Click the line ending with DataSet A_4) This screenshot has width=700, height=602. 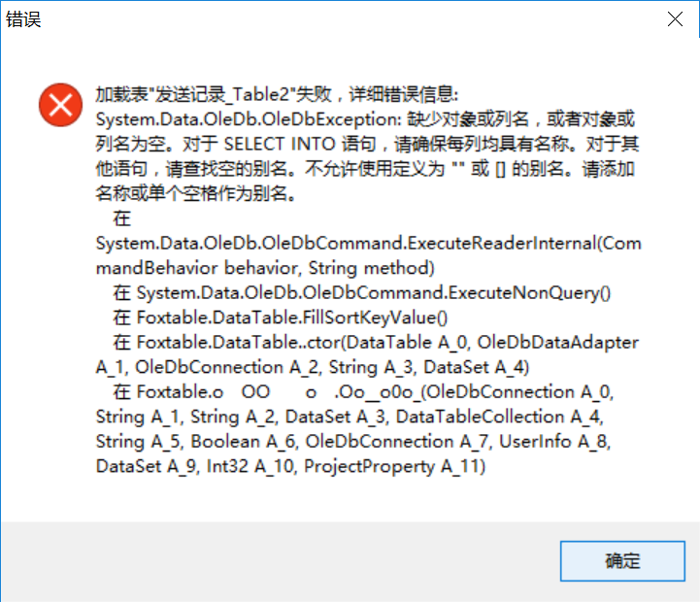coord(313,367)
